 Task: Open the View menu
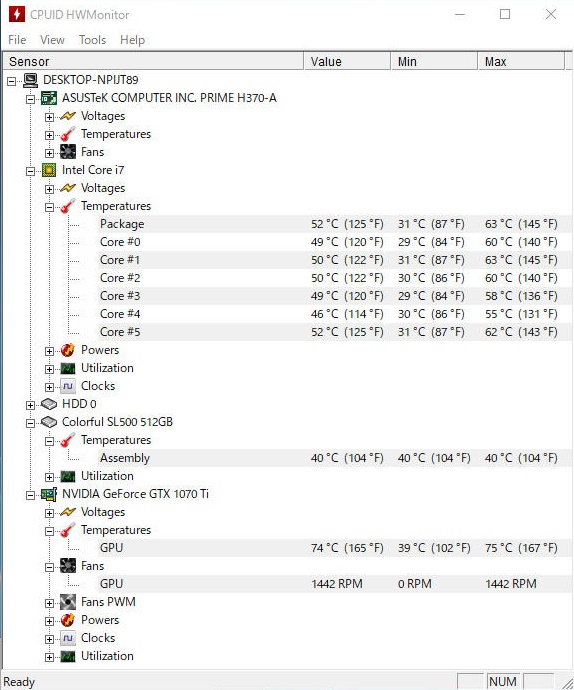pyautogui.click(x=52, y=40)
